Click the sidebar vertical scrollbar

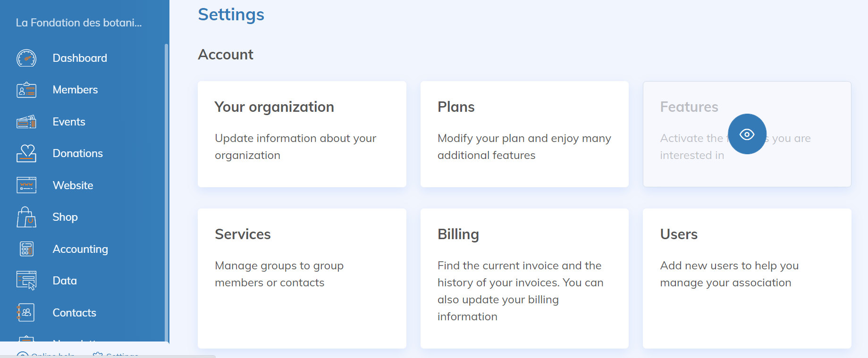[166, 189]
